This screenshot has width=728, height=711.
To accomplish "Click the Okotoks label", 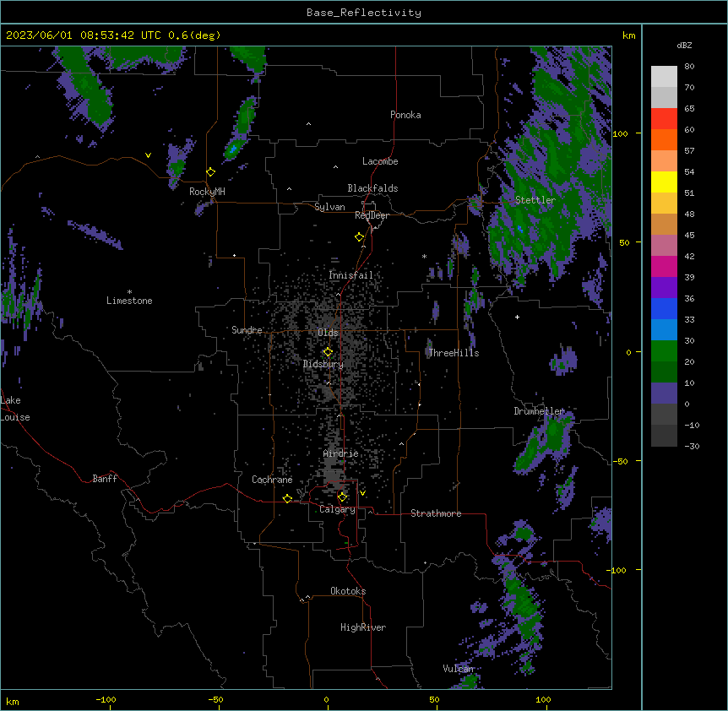I will 348,591.
